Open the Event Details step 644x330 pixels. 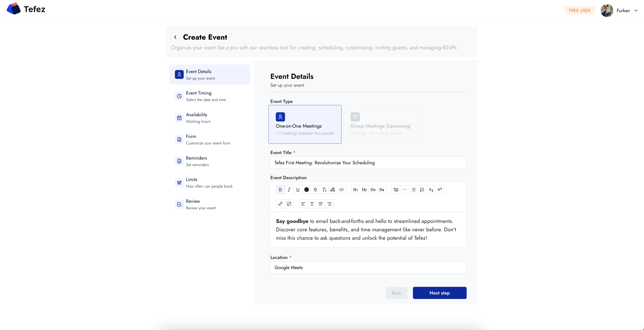[209, 75]
